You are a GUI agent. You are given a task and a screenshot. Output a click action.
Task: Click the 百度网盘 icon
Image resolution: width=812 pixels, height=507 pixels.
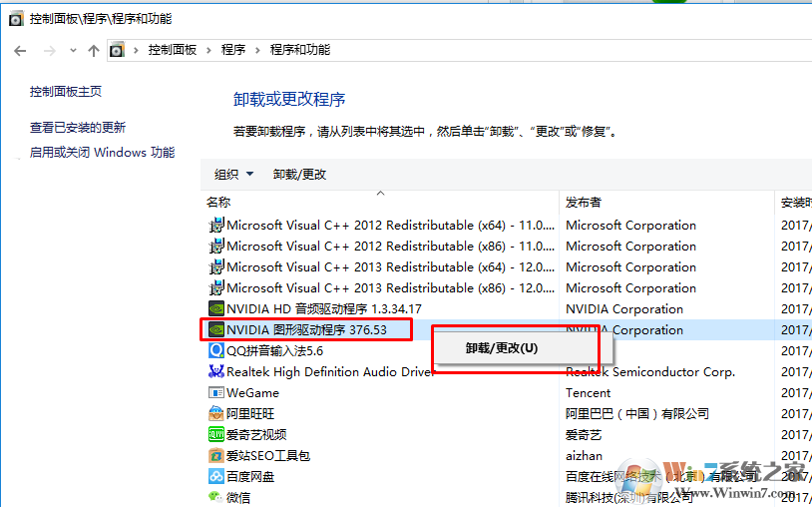(216, 476)
